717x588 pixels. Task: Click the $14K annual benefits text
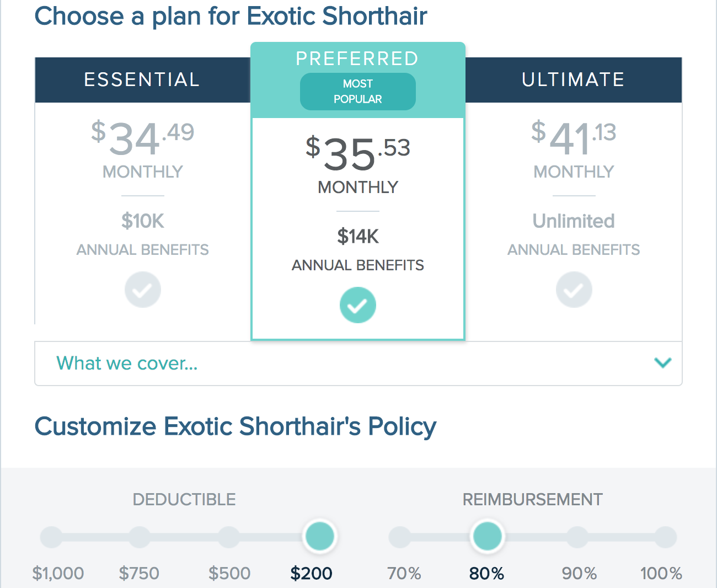tap(358, 237)
